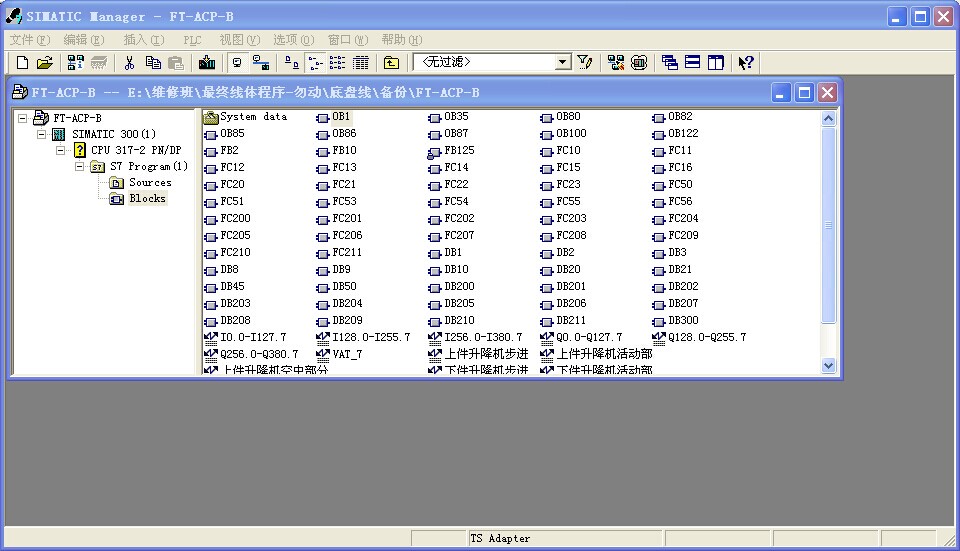Screen dimensions: 960x551
Task: Select SIMATIC 300(1) station in tree
Action: (114, 134)
